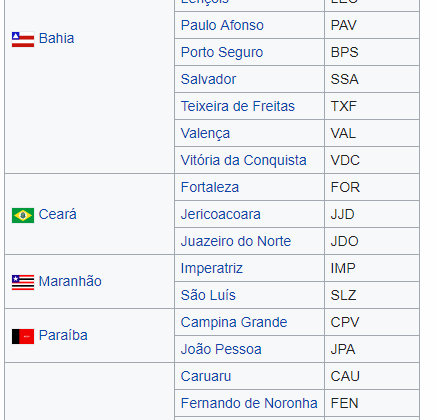The height and width of the screenshot is (420, 436).
Task: Go to Porto Seguro article
Action: click(x=222, y=52)
